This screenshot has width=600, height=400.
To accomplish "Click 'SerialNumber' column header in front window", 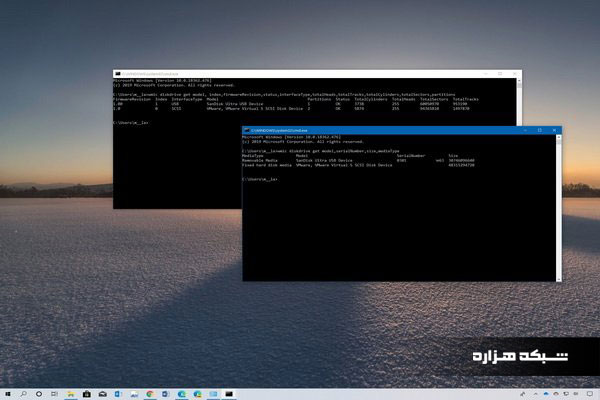I will point(411,156).
